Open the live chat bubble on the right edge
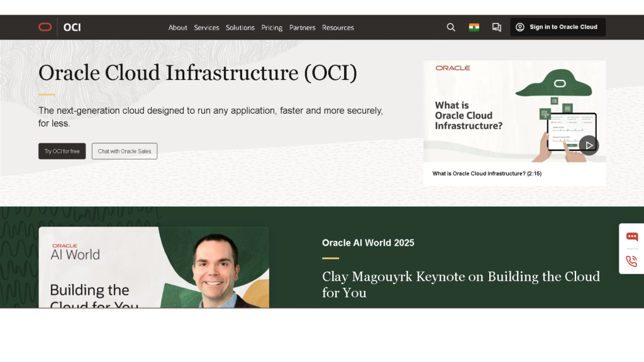The image size is (644, 362). (x=631, y=237)
